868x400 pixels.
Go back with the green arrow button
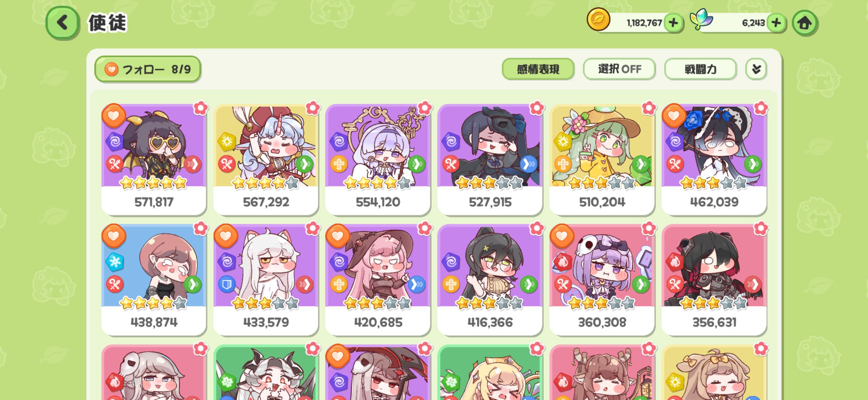pyautogui.click(x=62, y=23)
